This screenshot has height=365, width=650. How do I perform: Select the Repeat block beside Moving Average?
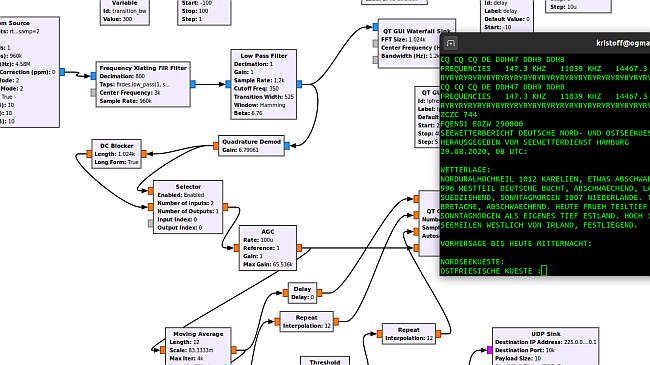306,321
